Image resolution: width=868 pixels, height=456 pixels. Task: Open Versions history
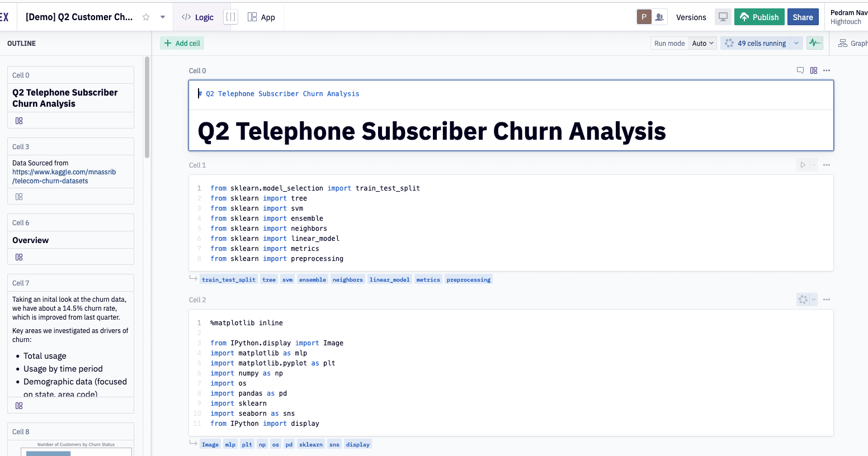click(x=691, y=17)
